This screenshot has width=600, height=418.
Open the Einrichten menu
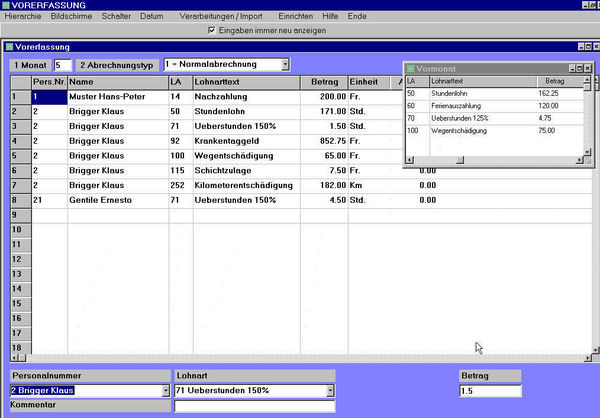(295, 16)
